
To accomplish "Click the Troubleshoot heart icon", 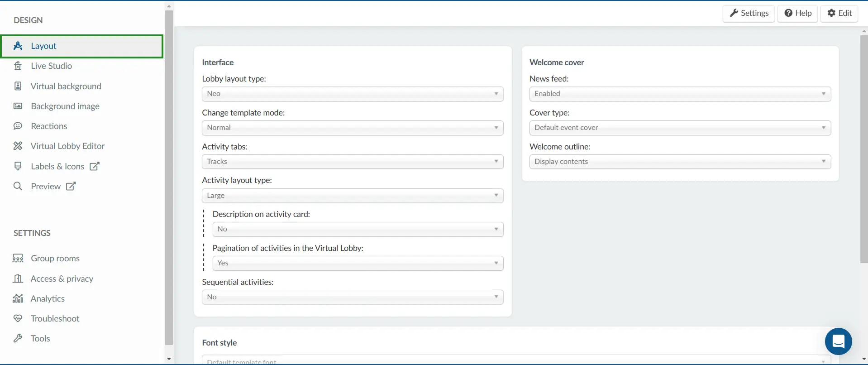I will click(x=18, y=318).
